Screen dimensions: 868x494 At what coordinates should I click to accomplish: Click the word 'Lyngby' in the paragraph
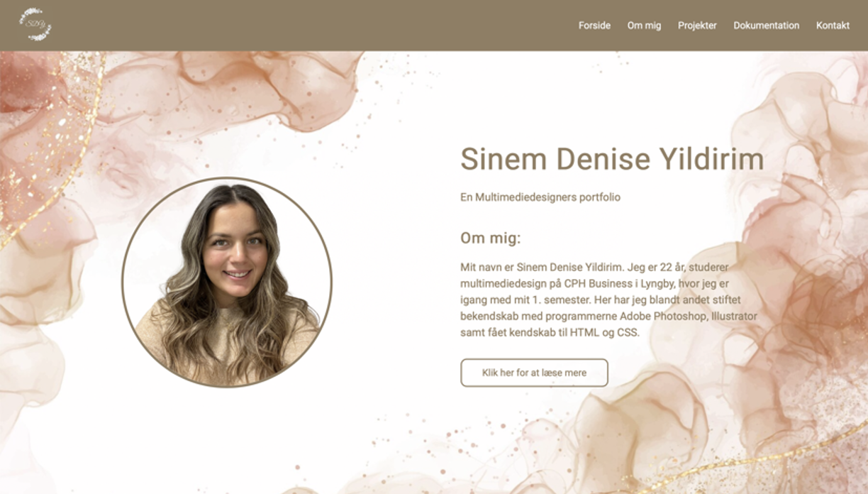coord(655,284)
